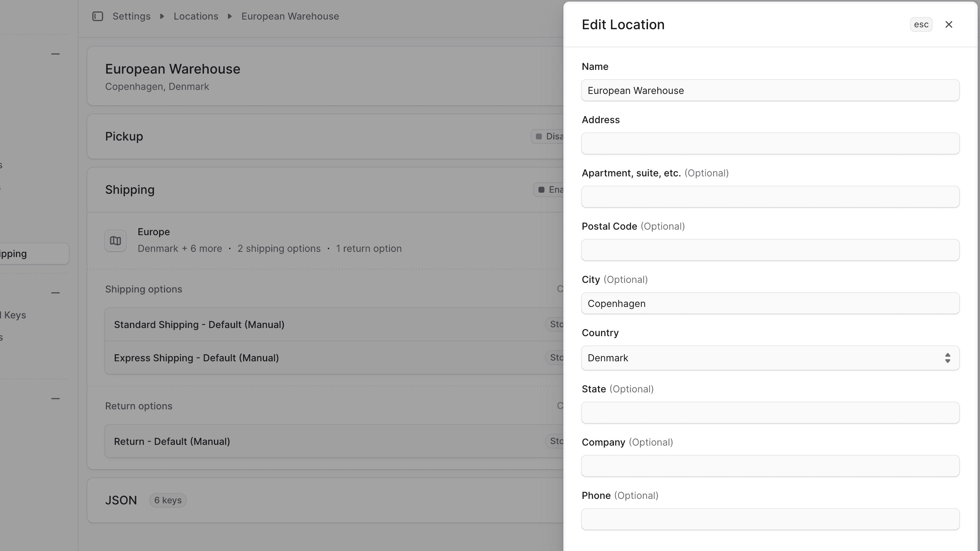Focus the Name input field
Viewport: 980px width, 551px height.
[770, 91]
